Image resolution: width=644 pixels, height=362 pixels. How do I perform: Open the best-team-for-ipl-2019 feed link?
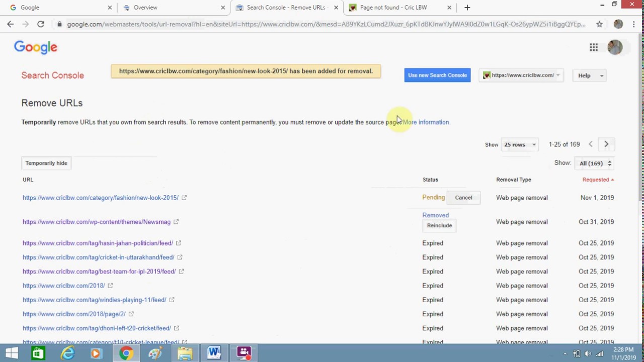[99, 271]
